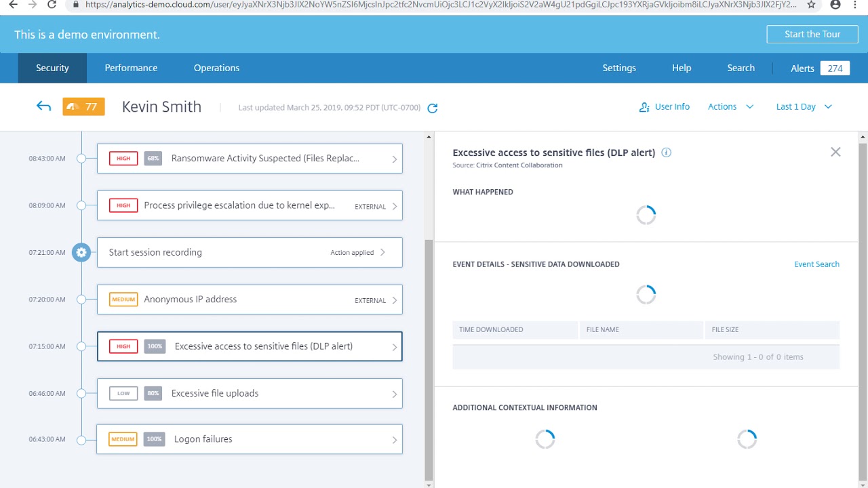Expand Ransomware Activity Suspected alert chevron

(395, 159)
